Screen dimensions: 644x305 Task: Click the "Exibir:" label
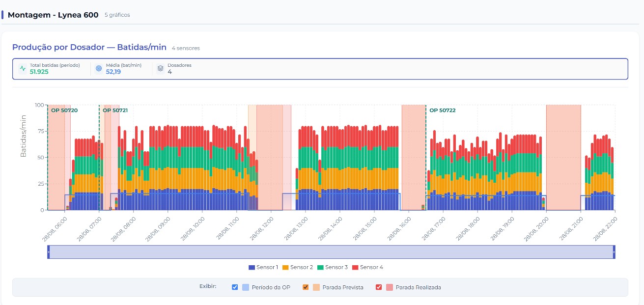208,286
